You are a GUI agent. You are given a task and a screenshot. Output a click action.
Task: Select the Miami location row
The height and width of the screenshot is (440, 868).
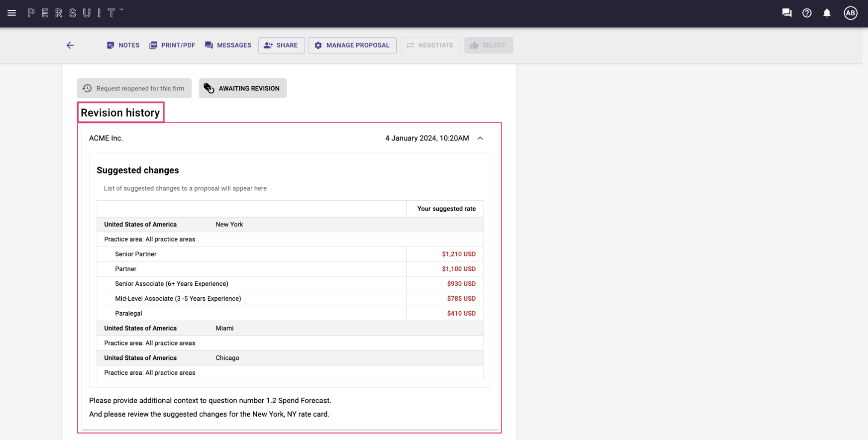point(290,329)
